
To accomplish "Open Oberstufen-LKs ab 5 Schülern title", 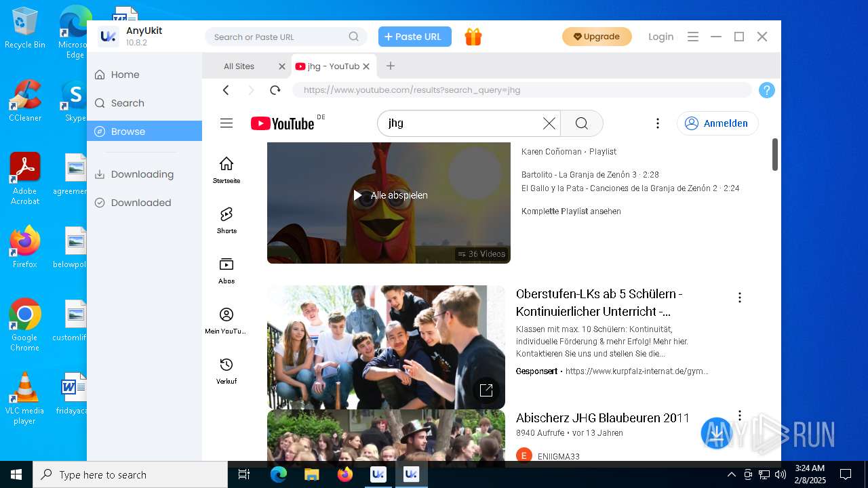I will coord(599,303).
